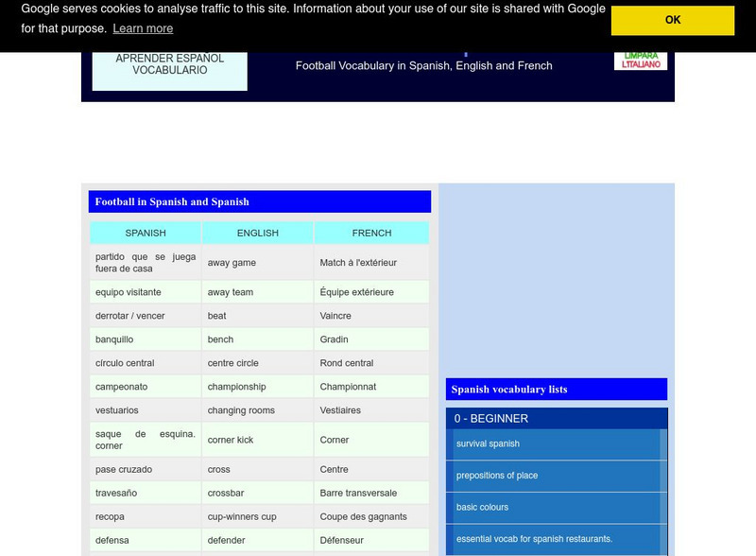
Task: Dismiss the cookie notice with OK
Action: pos(673,20)
